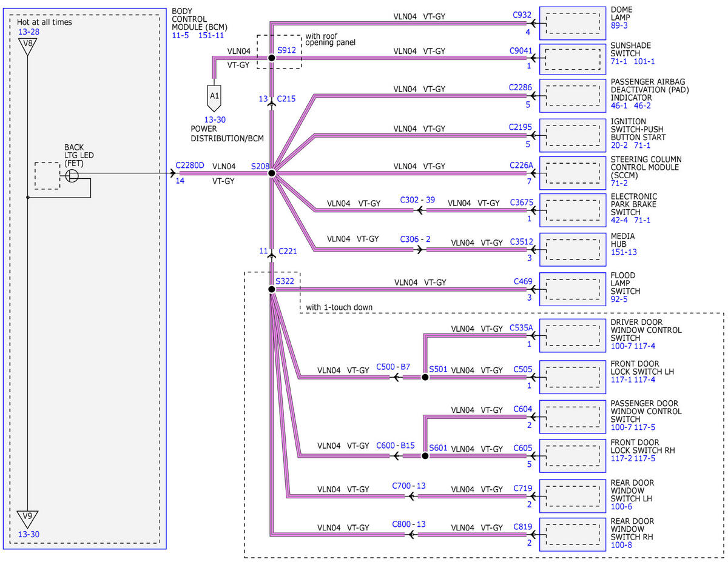Click rear window switch RH connector C819
The width and height of the screenshot is (728, 562).
point(523,526)
